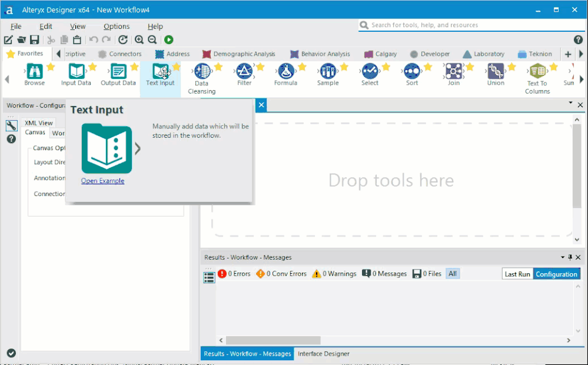Open the Help menu
Image resolution: width=588 pixels, height=365 pixels.
pyautogui.click(x=155, y=26)
